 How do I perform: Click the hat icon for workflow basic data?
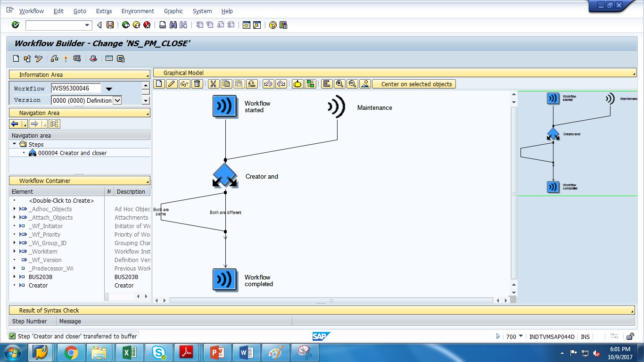(x=93, y=58)
